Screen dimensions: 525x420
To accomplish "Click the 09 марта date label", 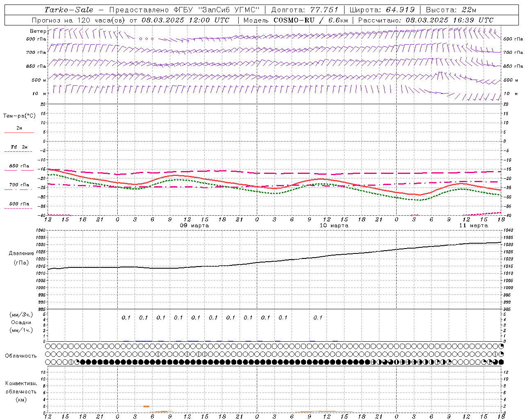I will [194, 226].
